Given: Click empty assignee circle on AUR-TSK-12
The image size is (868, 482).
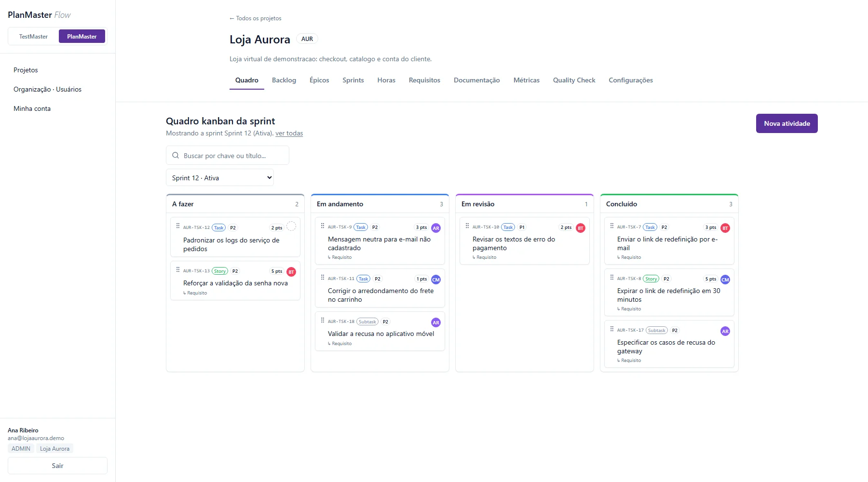Looking at the screenshot, I should (291, 226).
